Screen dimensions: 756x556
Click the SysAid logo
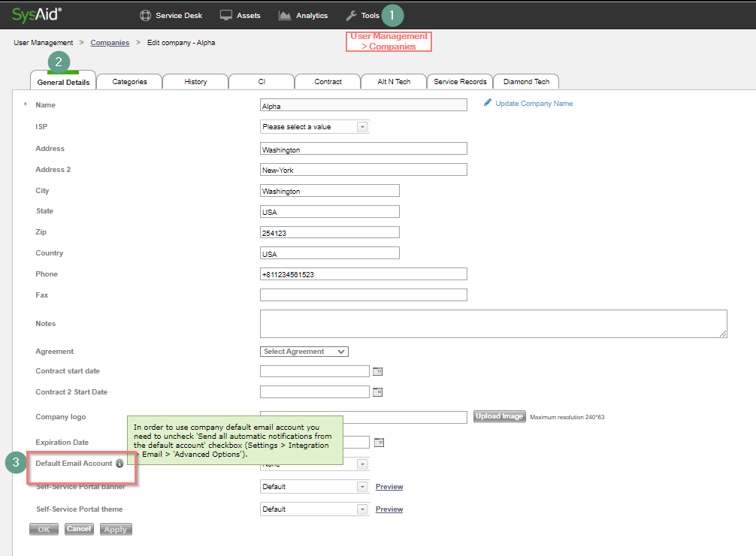click(37, 15)
